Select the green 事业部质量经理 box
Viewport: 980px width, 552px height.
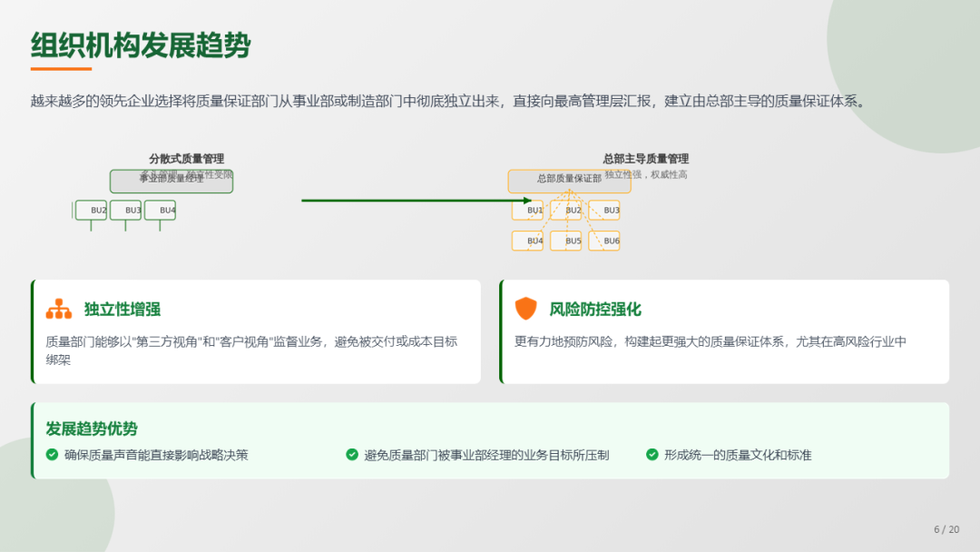pyautogui.click(x=171, y=182)
